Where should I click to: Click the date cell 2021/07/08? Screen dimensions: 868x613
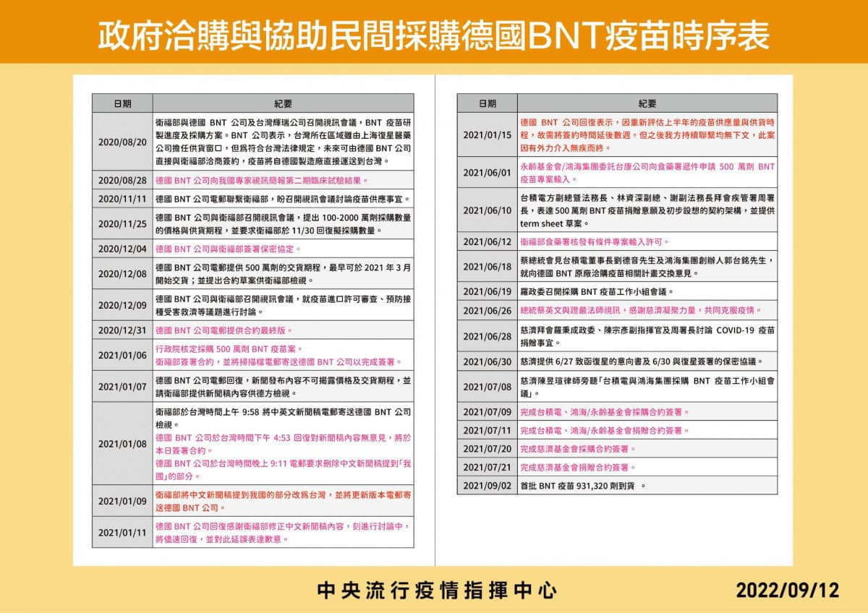click(x=487, y=387)
